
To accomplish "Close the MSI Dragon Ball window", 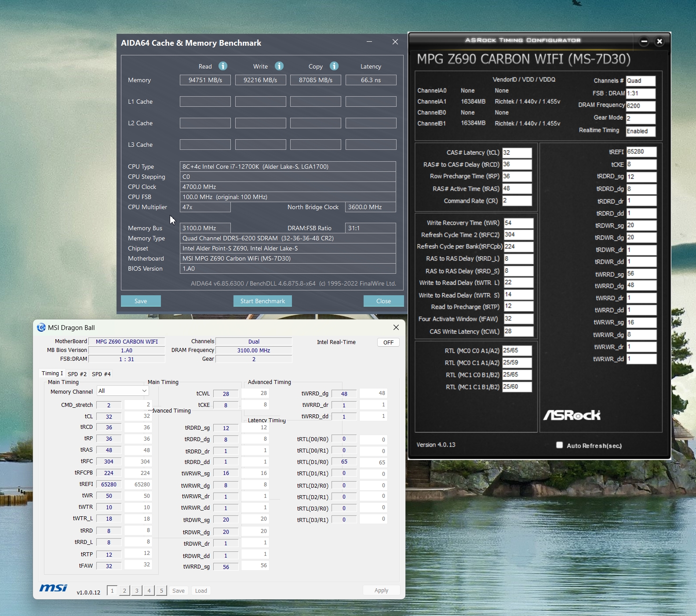I will pos(396,327).
